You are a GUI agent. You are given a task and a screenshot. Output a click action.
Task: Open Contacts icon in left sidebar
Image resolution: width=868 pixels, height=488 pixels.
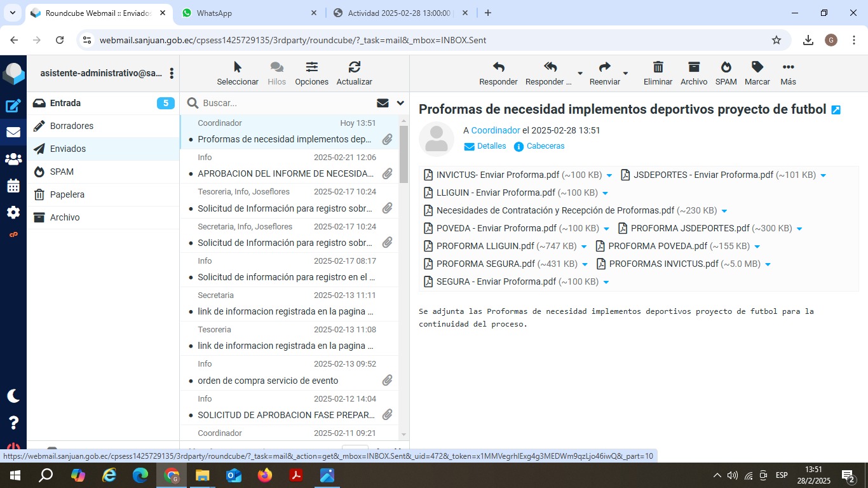pyautogui.click(x=13, y=159)
